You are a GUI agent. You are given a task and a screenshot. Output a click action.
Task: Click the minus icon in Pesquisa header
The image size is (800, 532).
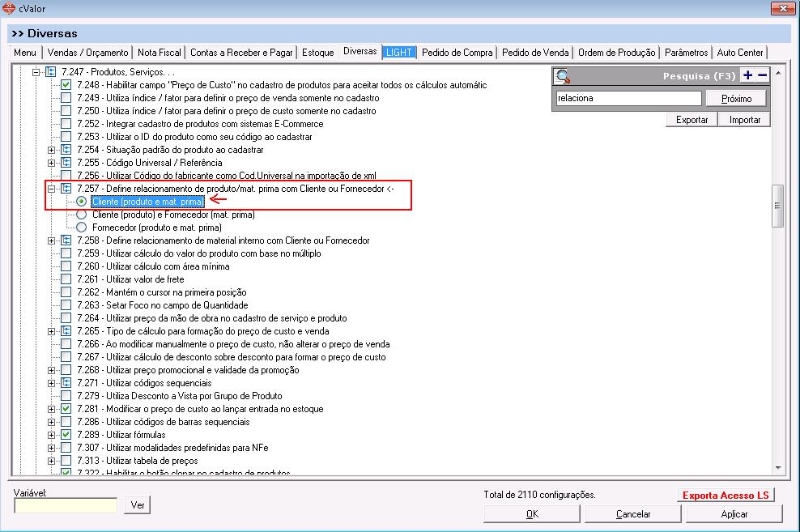(762, 75)
